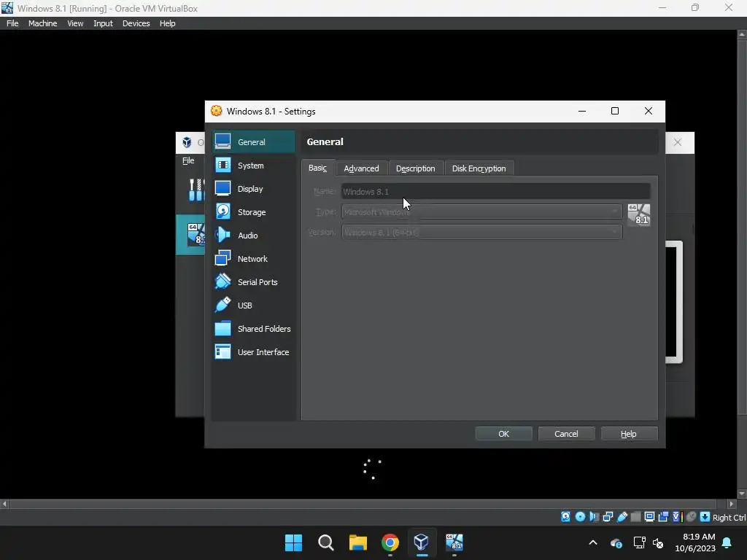Viewport: 747px width, 560px height.
Task: Open the Help menu in VM window
Action: pos(167,23)
